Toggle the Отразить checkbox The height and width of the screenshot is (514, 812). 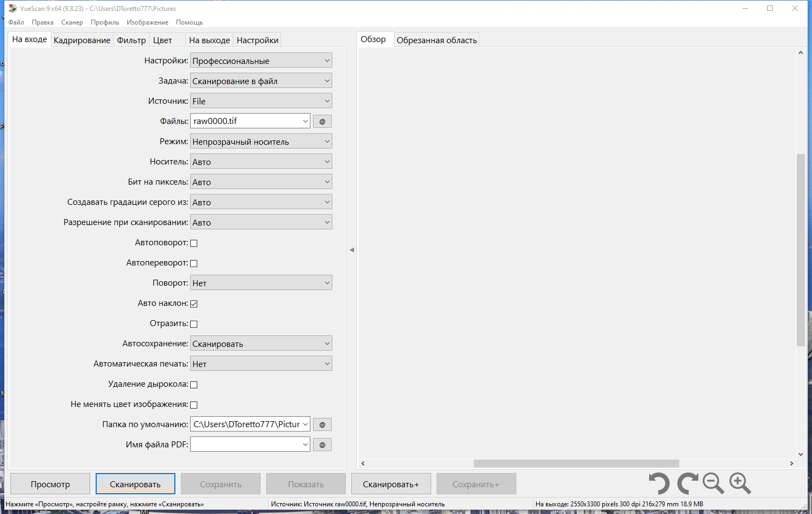[x=193, y=324]
